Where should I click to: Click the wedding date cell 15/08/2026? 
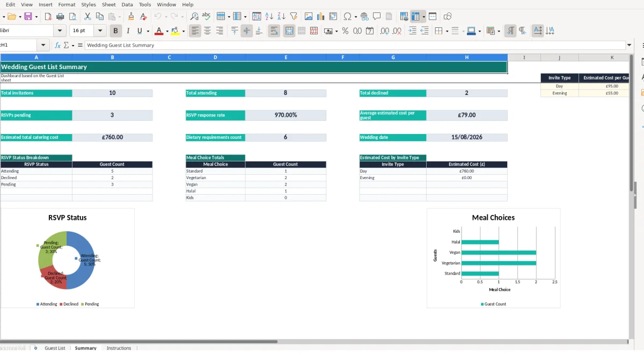[466, 137]
